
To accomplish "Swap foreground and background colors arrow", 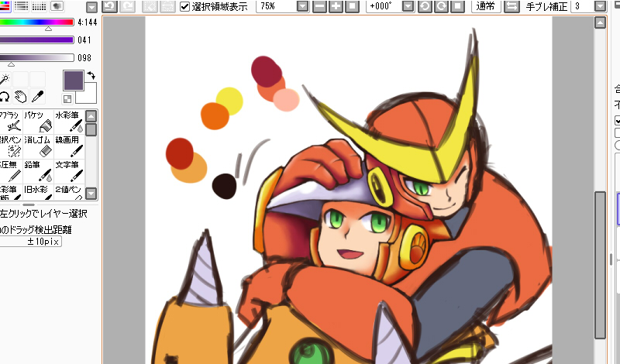I will pyautogui.click(x=91, y=75).
